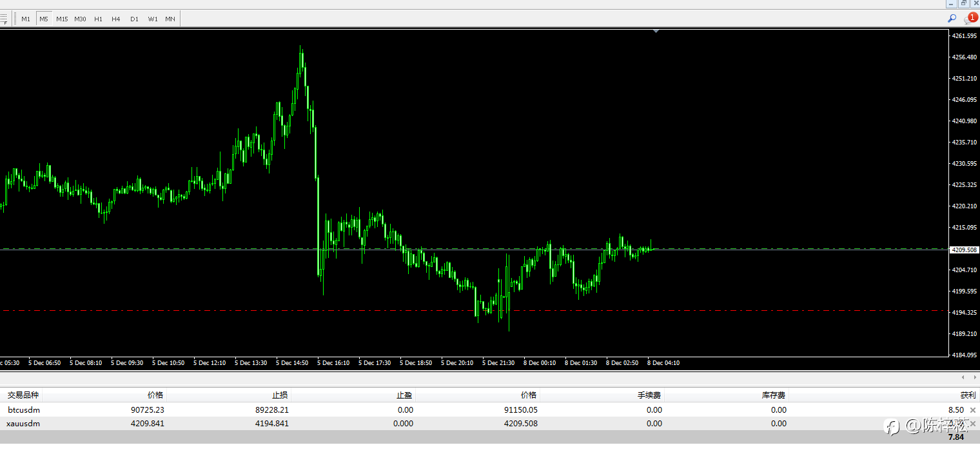
Task: Open the chat notifications icon with red badge
Action: pos(969,19)
